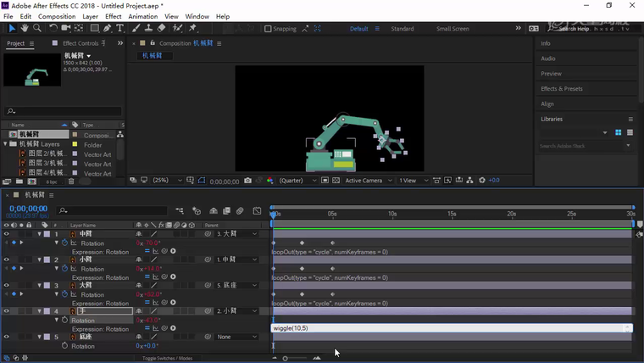The width and height of the screenshot is (644, 363).
Task: Click the purple label color of layer 3
Action: [x=47, y=286]
